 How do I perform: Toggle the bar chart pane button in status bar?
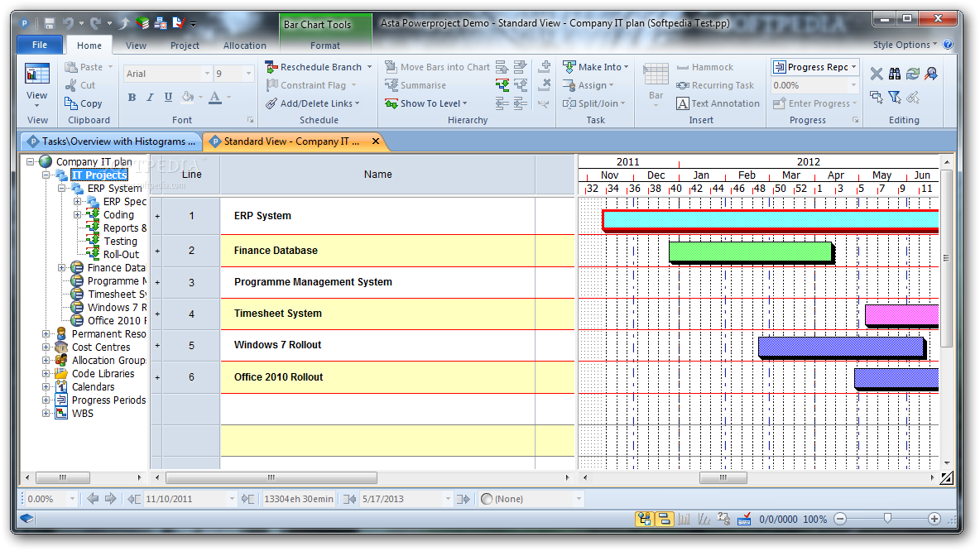664,519
